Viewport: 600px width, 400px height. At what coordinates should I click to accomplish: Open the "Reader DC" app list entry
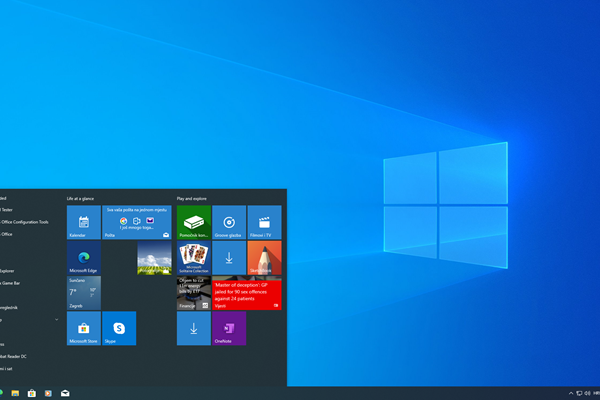tap(13, 356)
